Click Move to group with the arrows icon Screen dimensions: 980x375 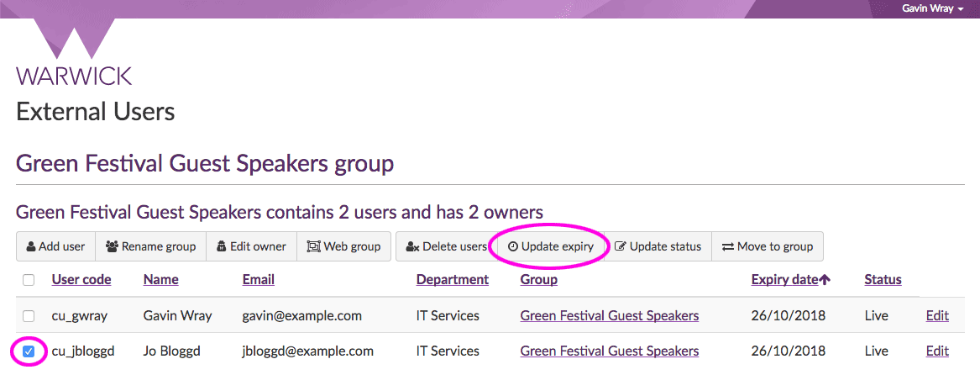[768, 246]
